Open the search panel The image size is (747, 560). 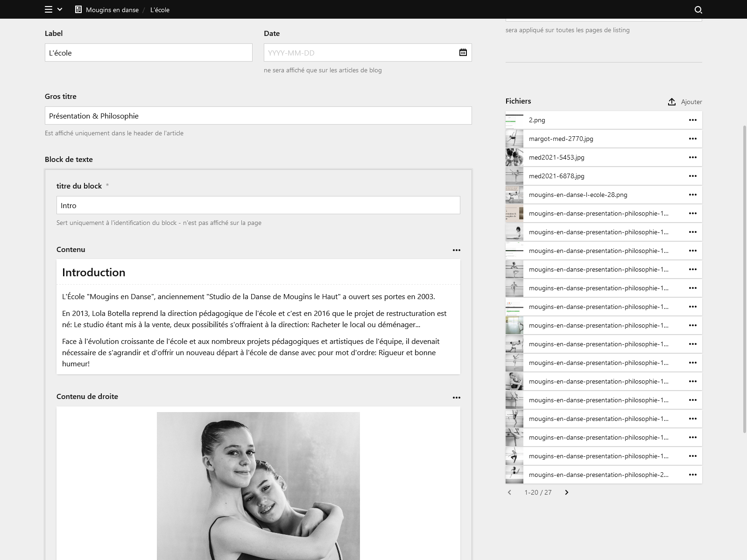coord(698,9)
